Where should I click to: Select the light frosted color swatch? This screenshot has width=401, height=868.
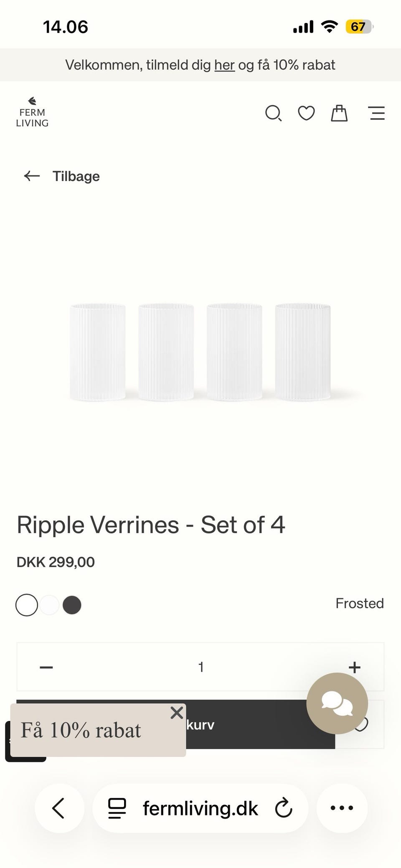pos(49,605)
